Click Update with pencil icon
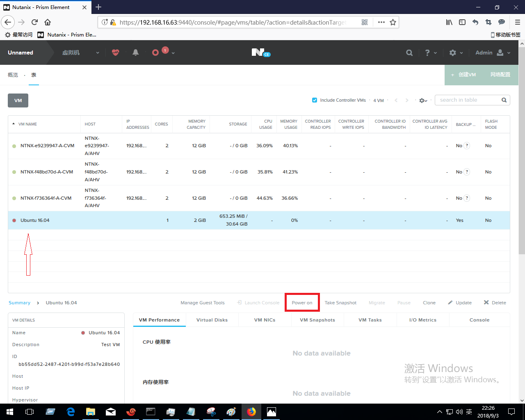This screenshot has width=525, height=420. tap(460, 303)
